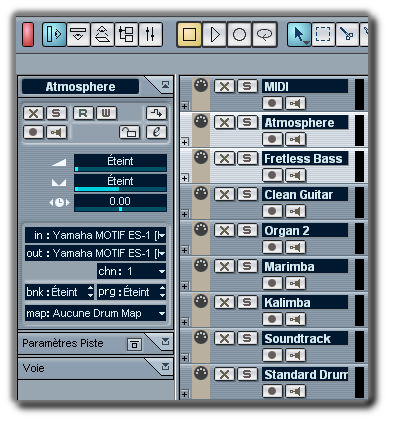Expand the Kalimba track plus button
Image resolution: width=394 pixels, height=426 pixels.
point(184,322)
